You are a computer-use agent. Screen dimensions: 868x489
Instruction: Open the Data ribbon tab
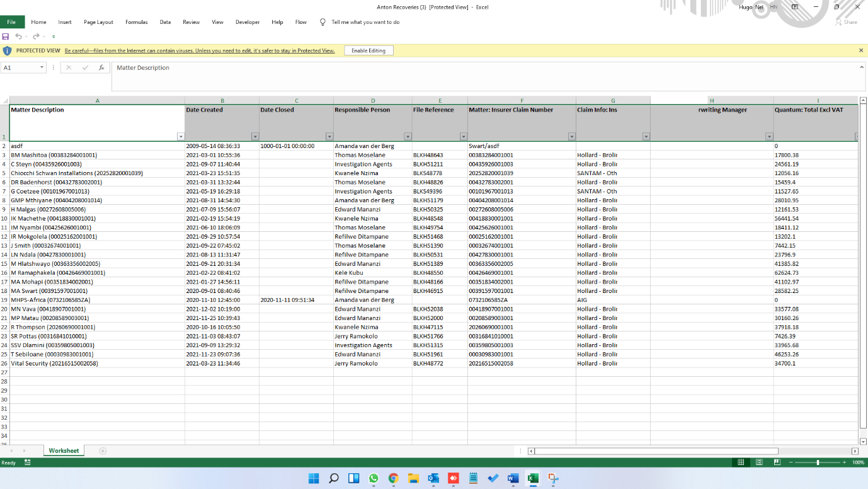coord(165,22)
